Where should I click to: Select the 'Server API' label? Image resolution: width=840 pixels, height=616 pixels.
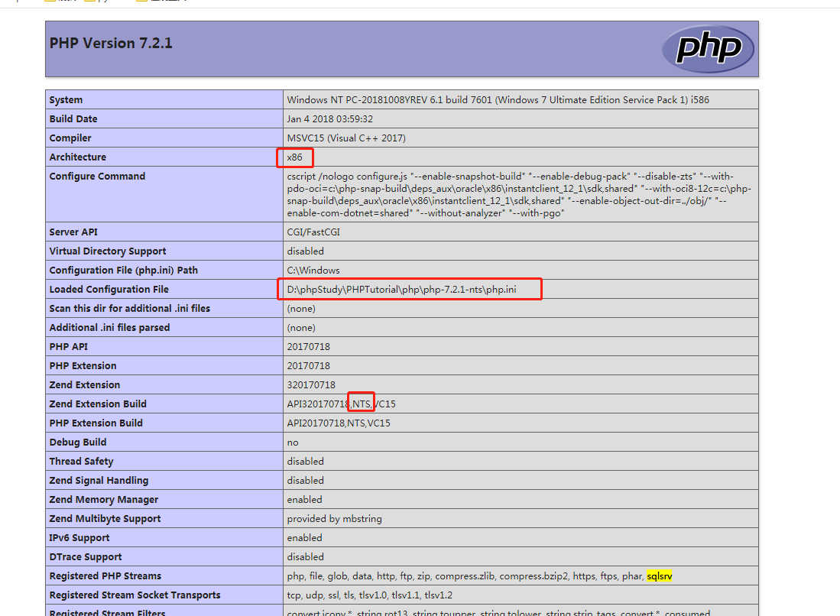73,232
